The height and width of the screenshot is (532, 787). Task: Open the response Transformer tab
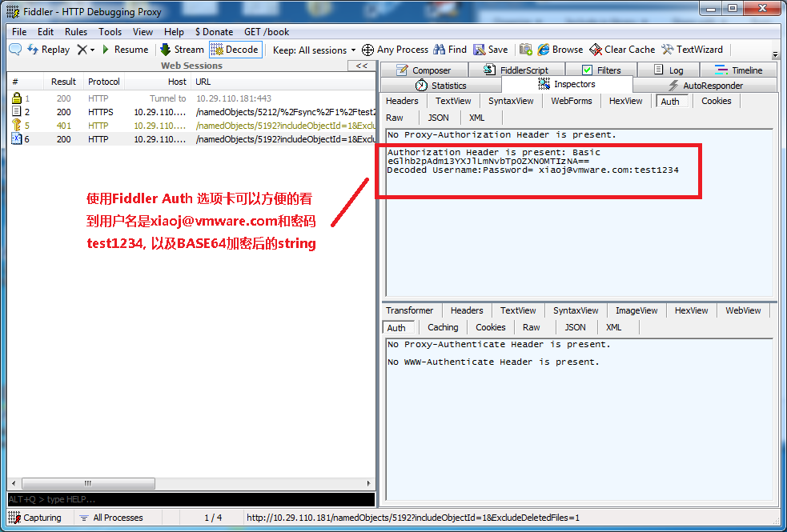pos(410,310)
